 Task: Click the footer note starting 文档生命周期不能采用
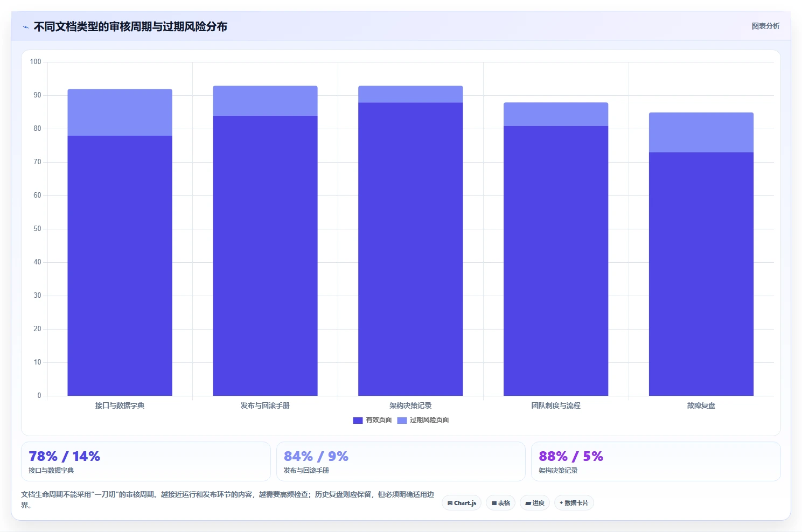point(228,500)
